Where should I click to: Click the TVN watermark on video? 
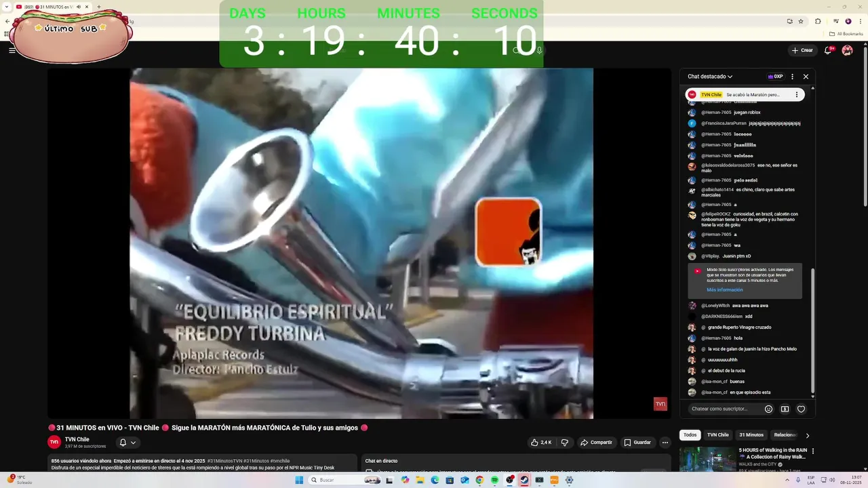click(660, 404)
